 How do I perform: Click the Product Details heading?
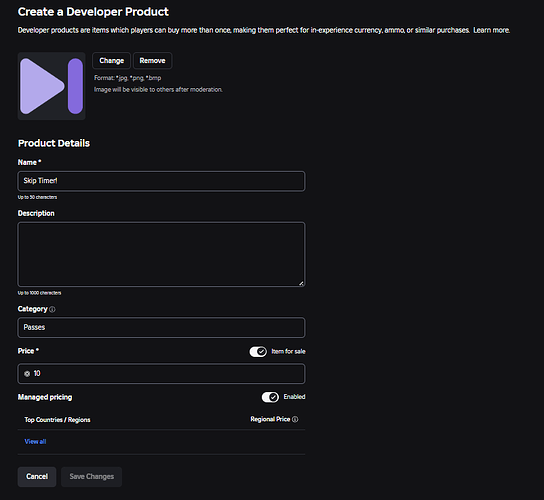[54, 143]
